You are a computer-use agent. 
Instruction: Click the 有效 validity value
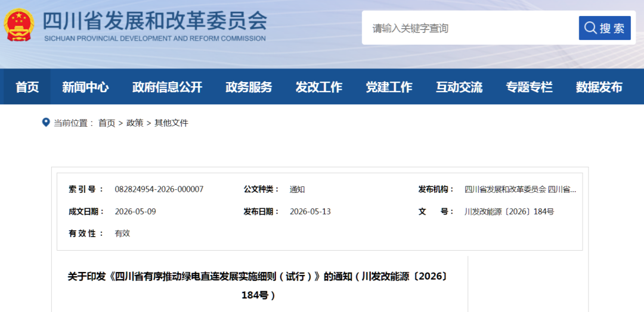pos(122,233)
